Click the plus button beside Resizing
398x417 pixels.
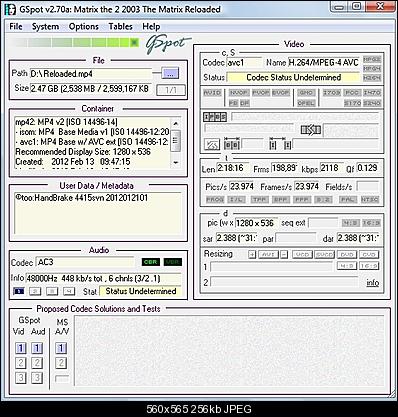coord(252,255)
